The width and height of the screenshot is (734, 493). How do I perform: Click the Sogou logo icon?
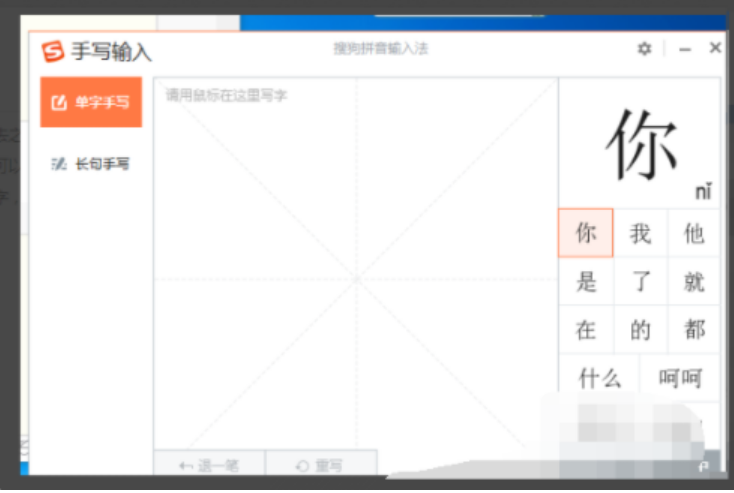pos(52,51)
